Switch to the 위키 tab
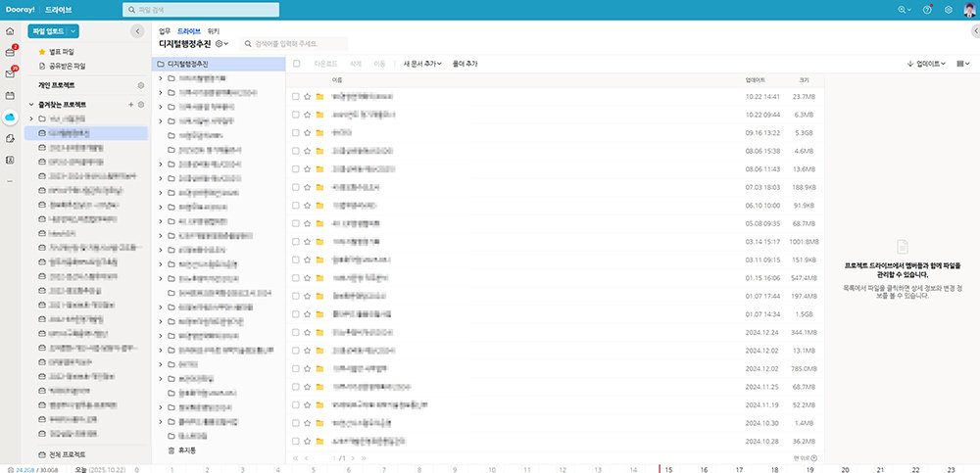The image size is (980, 473). [x=213, y=31]
